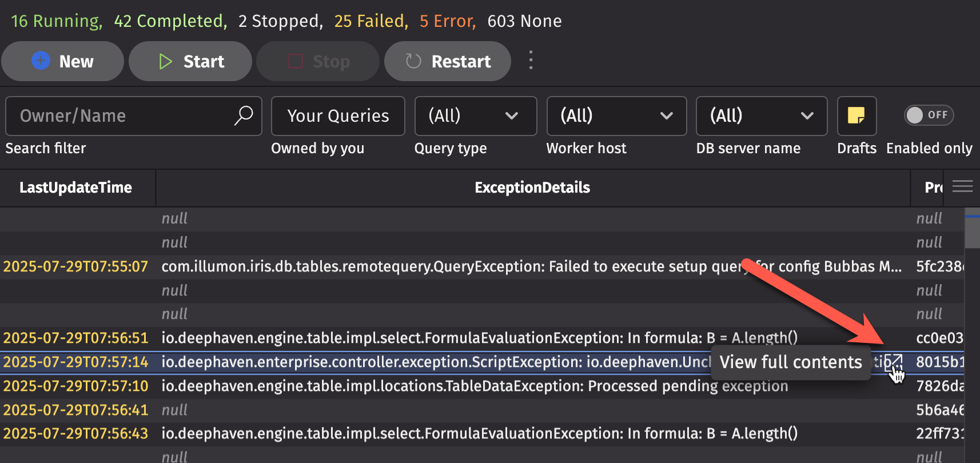This screenshot has width=980, height=463.
Task: Select the QueryException row for Bubbas config
Action: pyautogui.click(x=457, y=267)
